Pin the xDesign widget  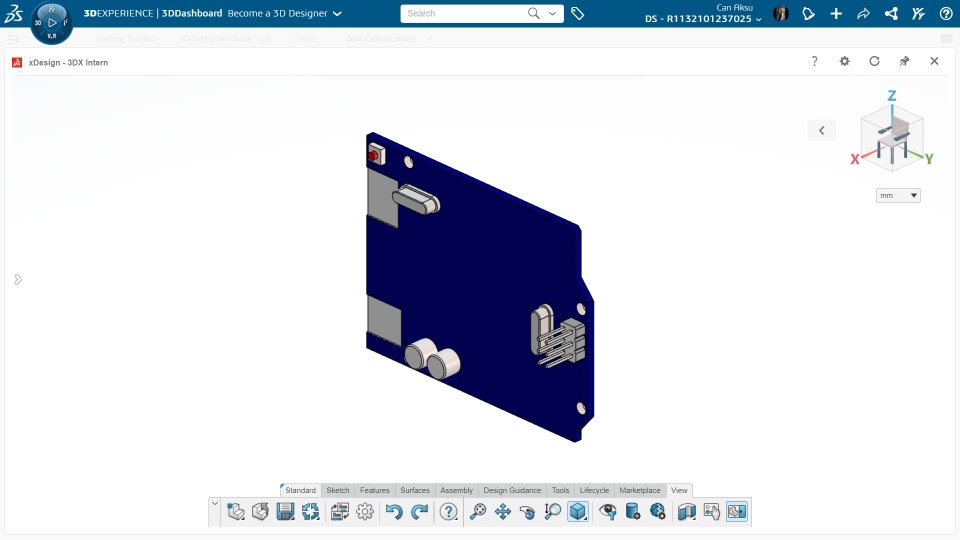[904, 61]
